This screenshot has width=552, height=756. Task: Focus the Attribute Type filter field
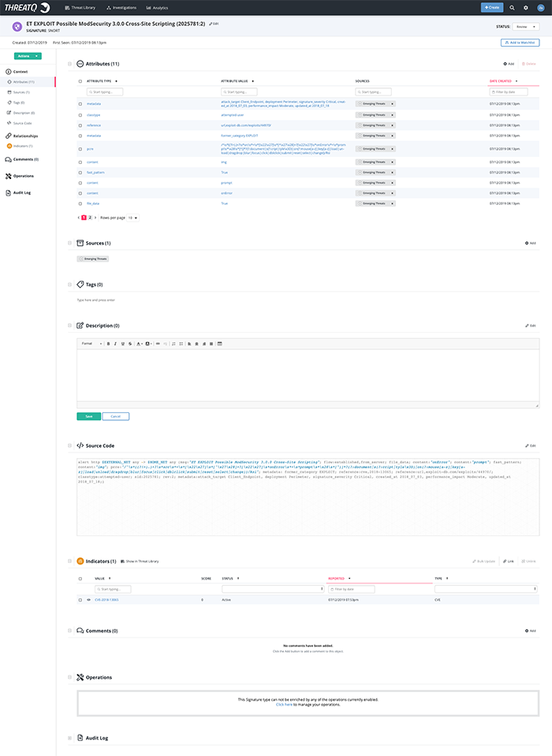point(105,91)
